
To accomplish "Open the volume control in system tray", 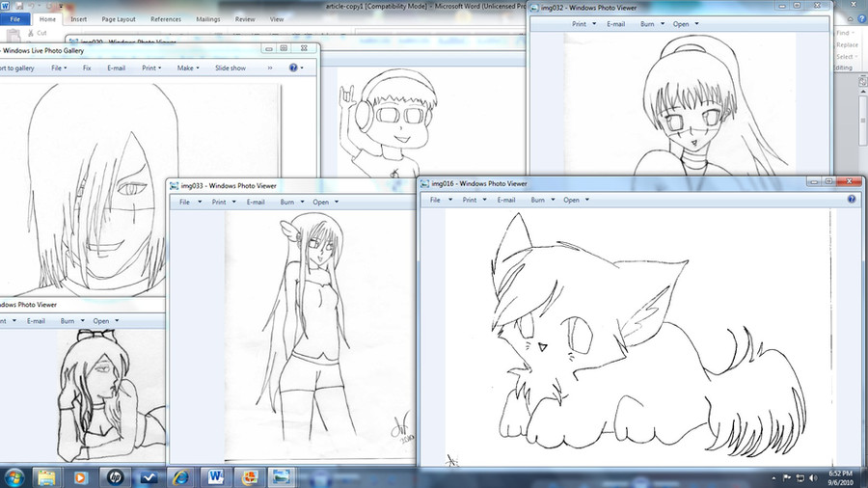I will pos(813,478).
